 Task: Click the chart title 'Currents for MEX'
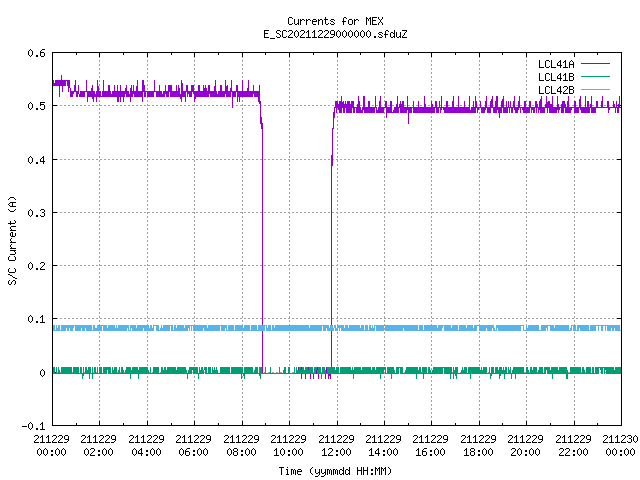tap(335, 21)
